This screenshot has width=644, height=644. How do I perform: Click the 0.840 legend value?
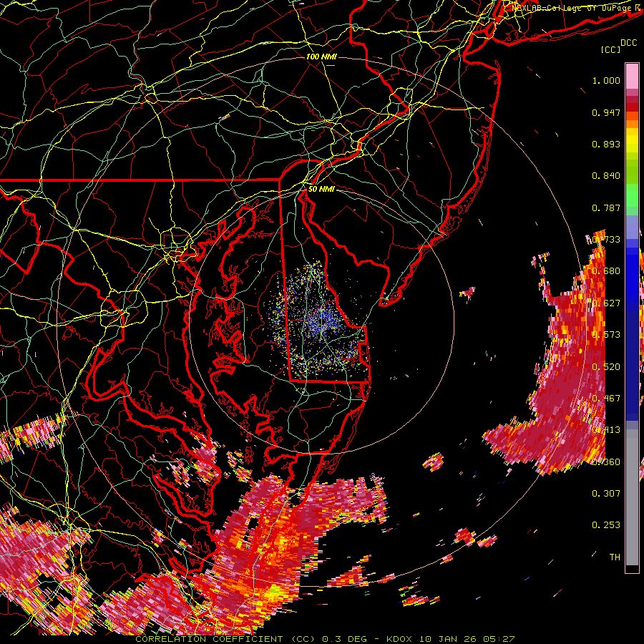[606, 176]
